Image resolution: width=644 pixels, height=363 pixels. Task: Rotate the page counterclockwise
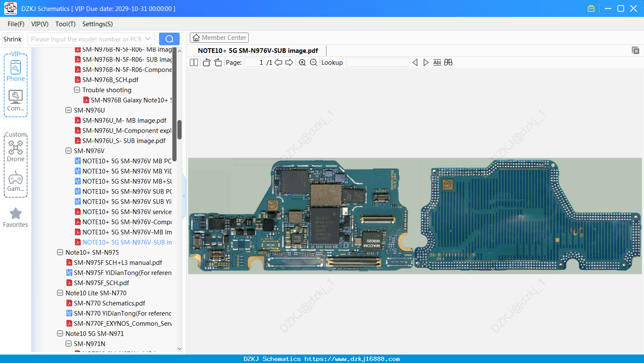click(206, 63)
